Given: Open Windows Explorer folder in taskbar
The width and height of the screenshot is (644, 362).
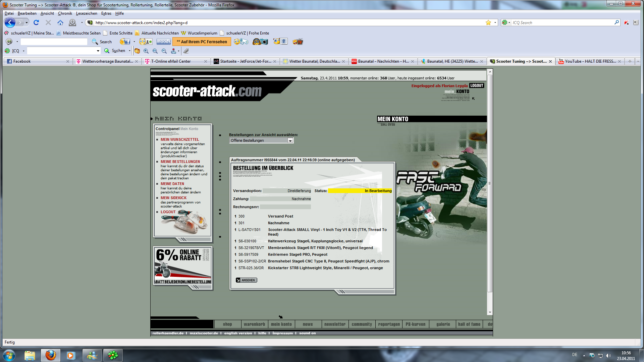Looking at the screenshot, I should pos(30,355).
